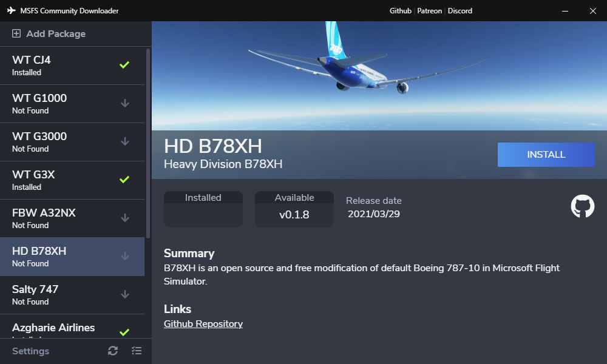Click the download arrow for WT G3000
Image resolution: width=607 pixels, height=364 pixels.
(x=124, y=141)
